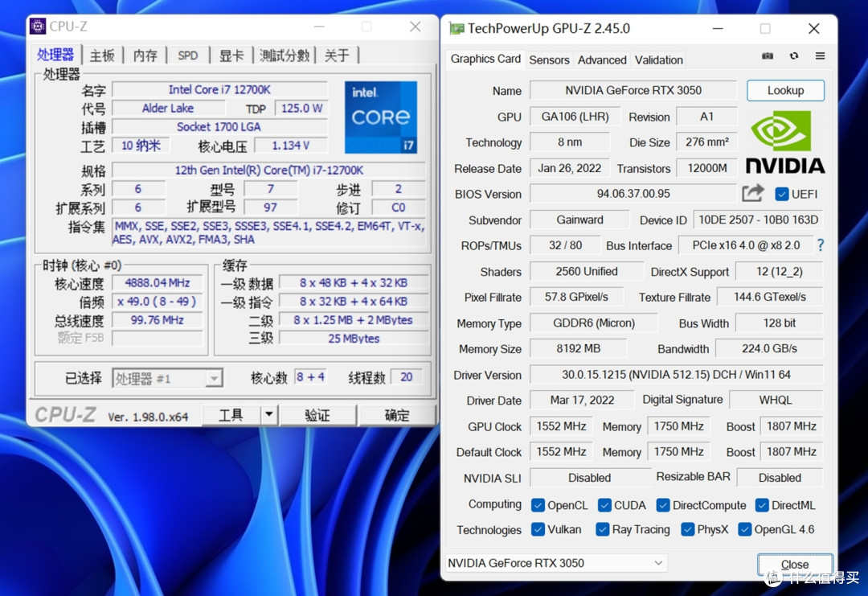Click the Close button in GPU-Z
The image size is (868, 596).
pyautogui.click(x=794, y=564)
